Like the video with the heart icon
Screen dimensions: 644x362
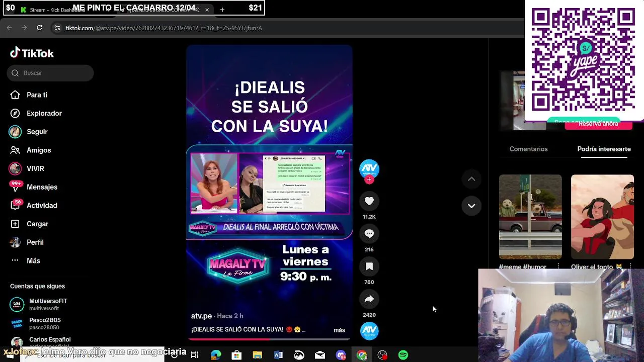pos(369,201)
